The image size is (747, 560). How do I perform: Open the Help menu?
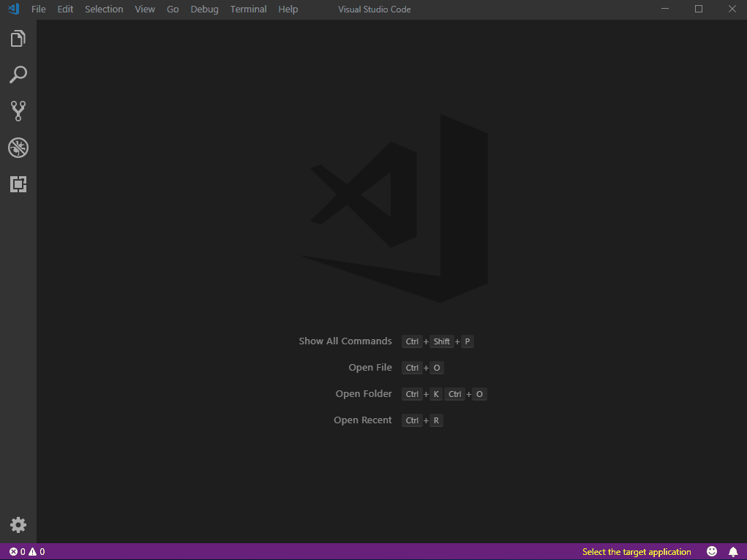[x=288, y=10]
